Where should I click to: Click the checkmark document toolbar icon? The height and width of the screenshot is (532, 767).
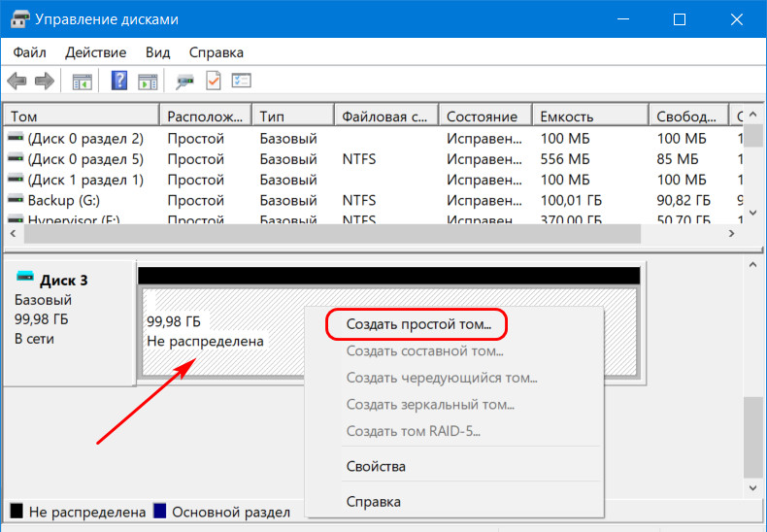[x=214, y=81]
